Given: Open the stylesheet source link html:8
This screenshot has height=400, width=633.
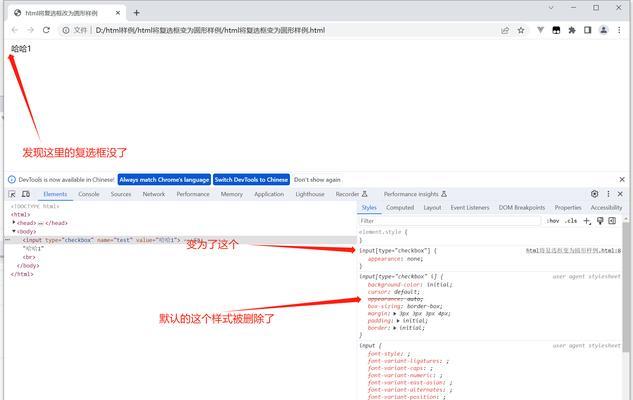Looking at the screenshot, I should [573, 251].
